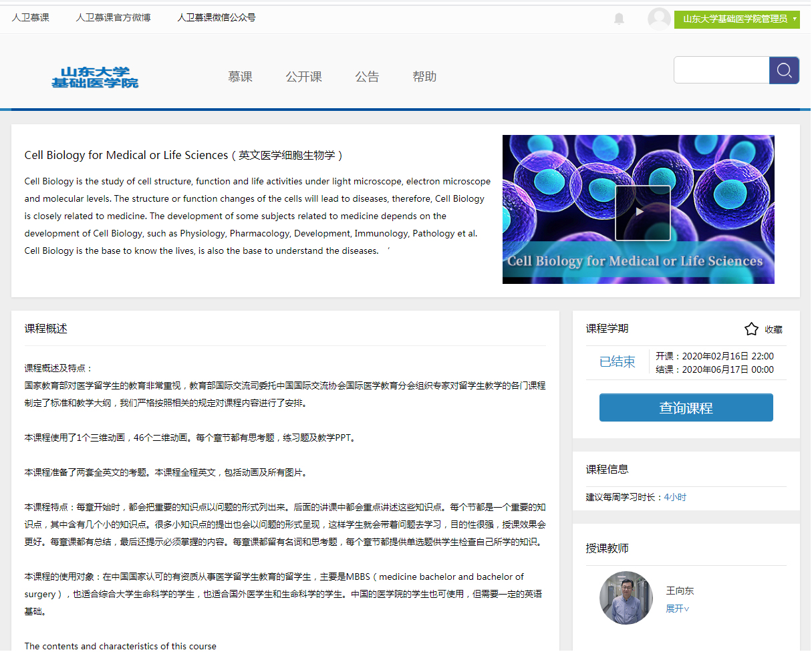The height and width of the screenshot is (652, 812).
Task: Play the course intro video
Action: [x=642, y=212]
